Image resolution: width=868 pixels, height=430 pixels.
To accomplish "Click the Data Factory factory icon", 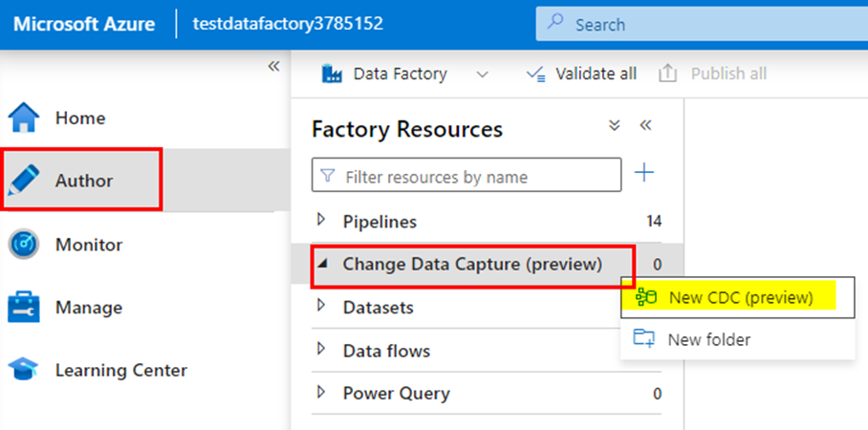I will 332,74.
